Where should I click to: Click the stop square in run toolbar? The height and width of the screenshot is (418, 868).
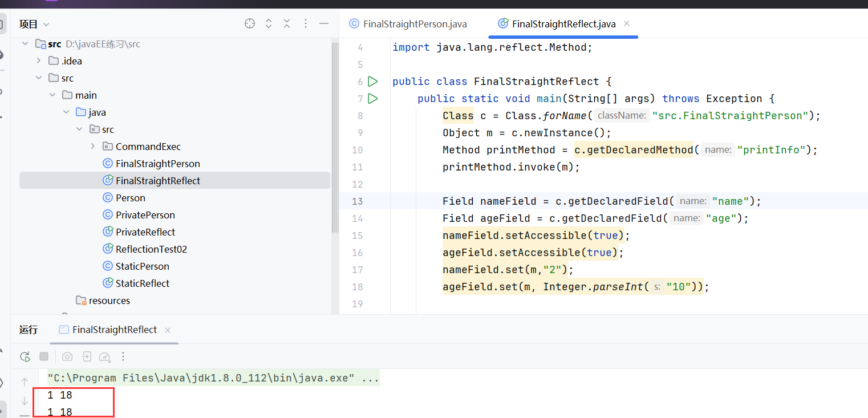point(44,356)
